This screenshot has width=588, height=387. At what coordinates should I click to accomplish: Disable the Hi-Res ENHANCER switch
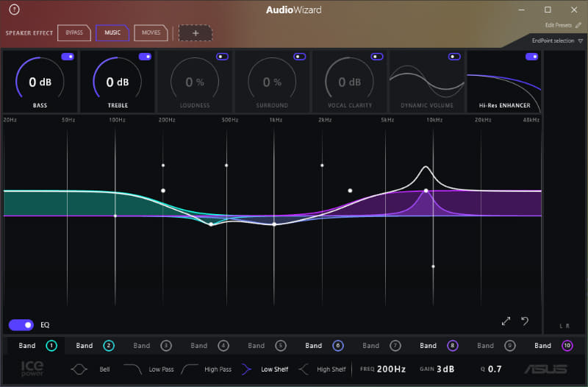click(531, 57)
